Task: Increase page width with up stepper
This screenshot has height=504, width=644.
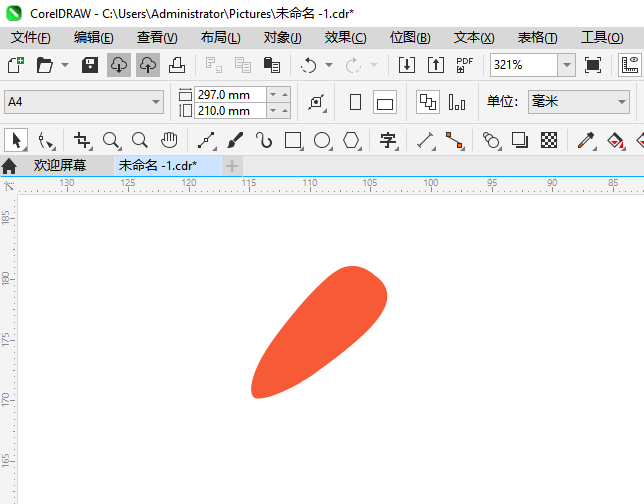Action: click(285, 94)
